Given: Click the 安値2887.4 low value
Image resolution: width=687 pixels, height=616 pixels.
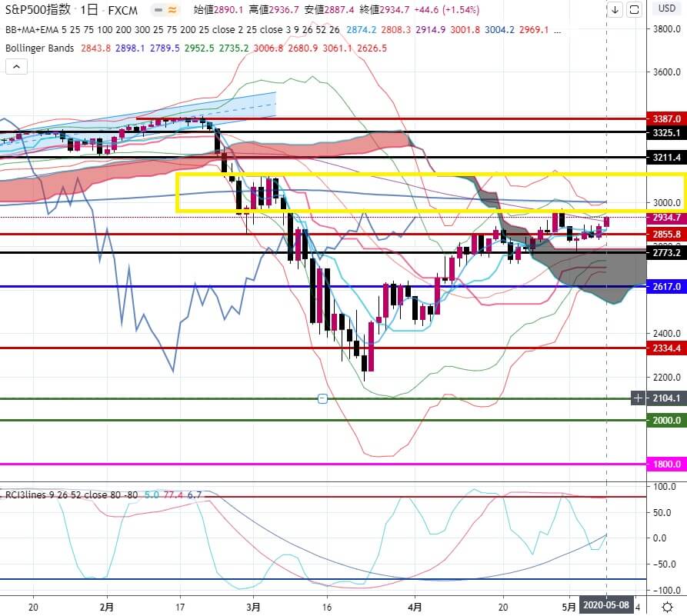Looking at the screenshot, I should [x=329, y=10].
